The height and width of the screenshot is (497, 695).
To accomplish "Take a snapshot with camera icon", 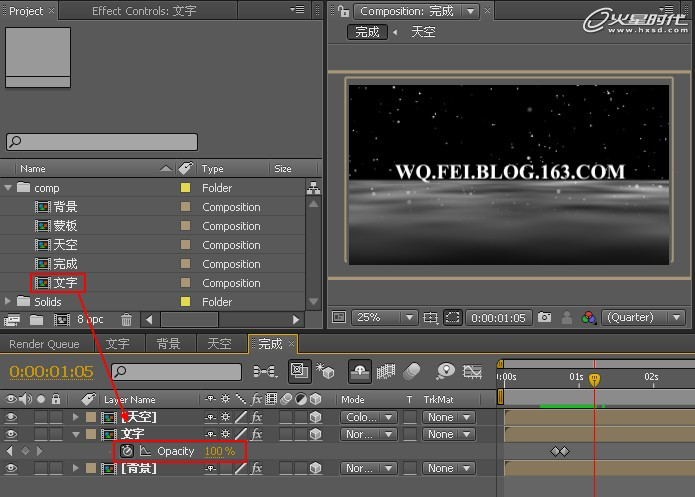I will pyautogui.click(x=545, y=317).
